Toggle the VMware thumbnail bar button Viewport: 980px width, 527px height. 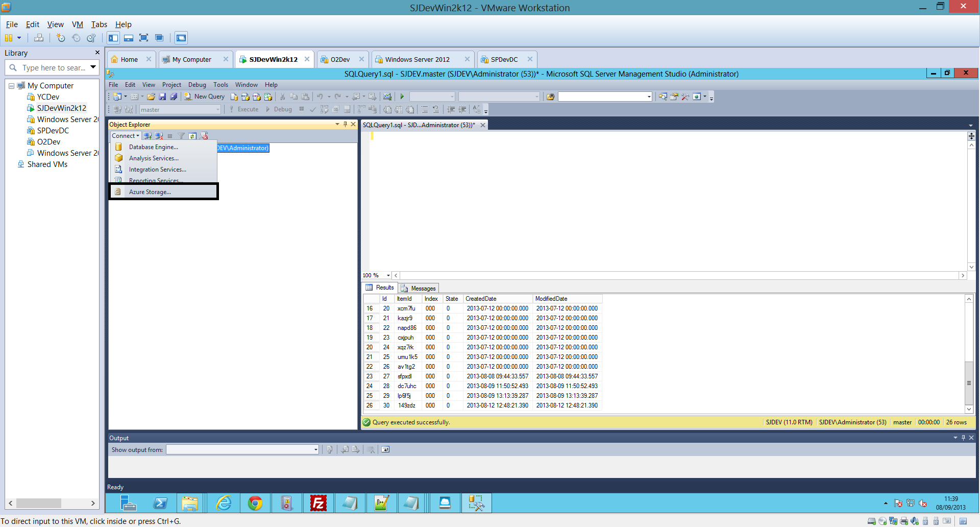(x=129, y=38)
